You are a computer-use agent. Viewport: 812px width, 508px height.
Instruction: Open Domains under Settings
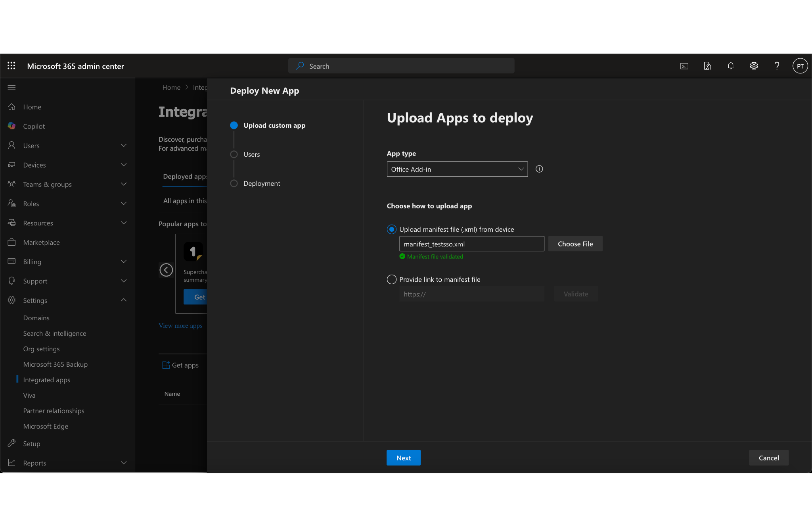coord(36,318)
